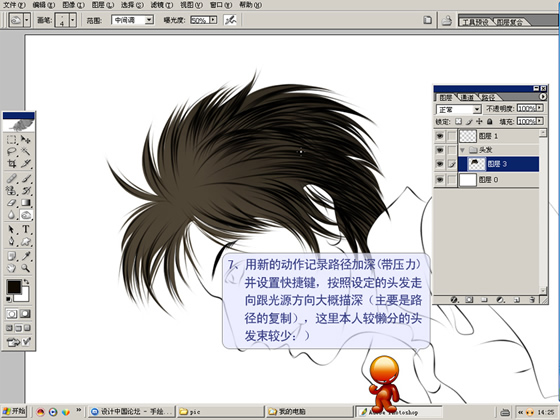Reset default foreground/background colors

[9, 299]
